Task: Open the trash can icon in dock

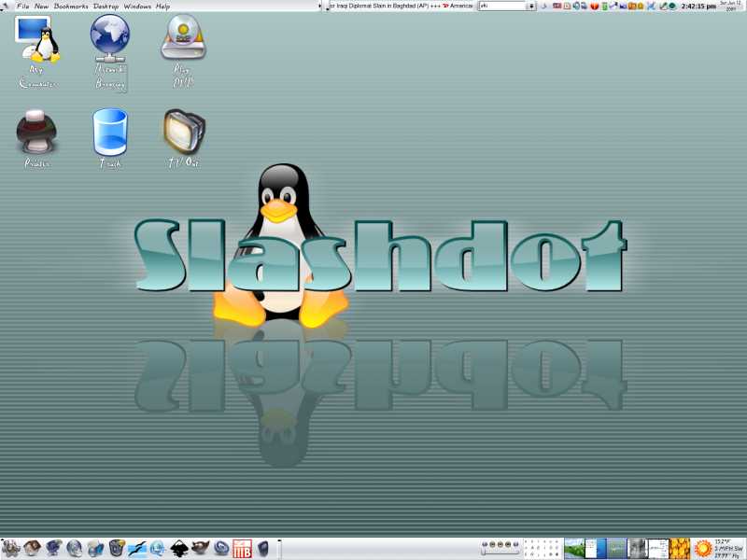Action: [116, 549]
